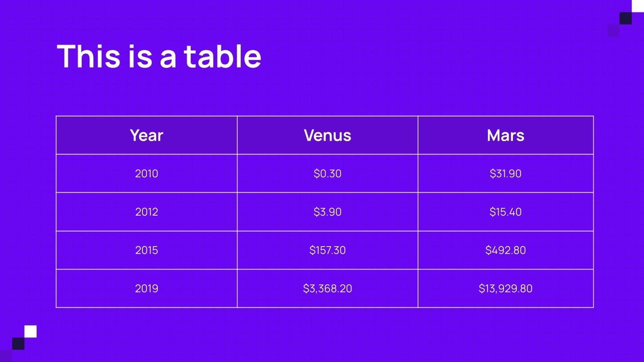Screen dimensions: 644x362
Task: Click the "This is a table" title
Action: pos(159,56)
